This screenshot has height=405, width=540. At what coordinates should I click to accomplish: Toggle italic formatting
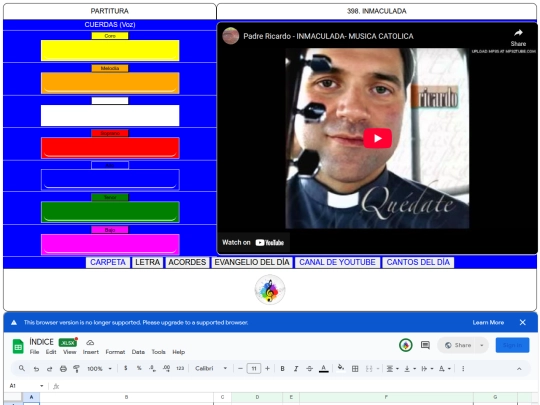296,368
